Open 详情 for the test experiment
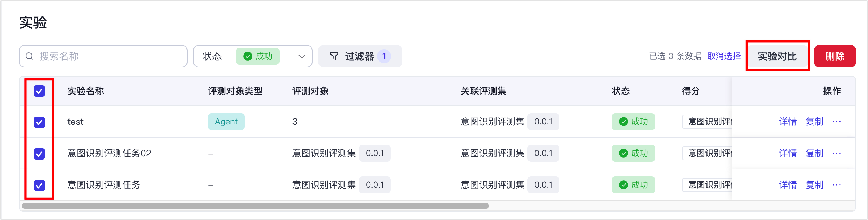Screen dimensions: 868x220 (x=788, y=122)
